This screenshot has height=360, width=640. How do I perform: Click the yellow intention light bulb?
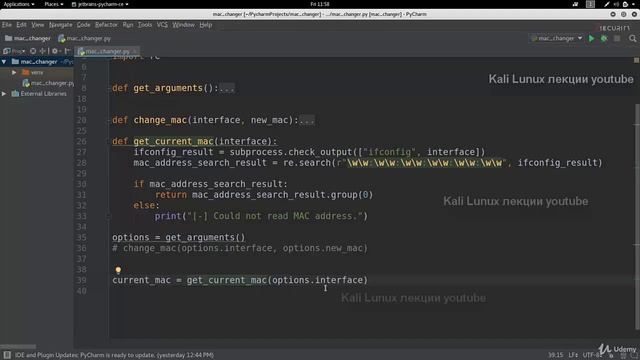(118, 270)
